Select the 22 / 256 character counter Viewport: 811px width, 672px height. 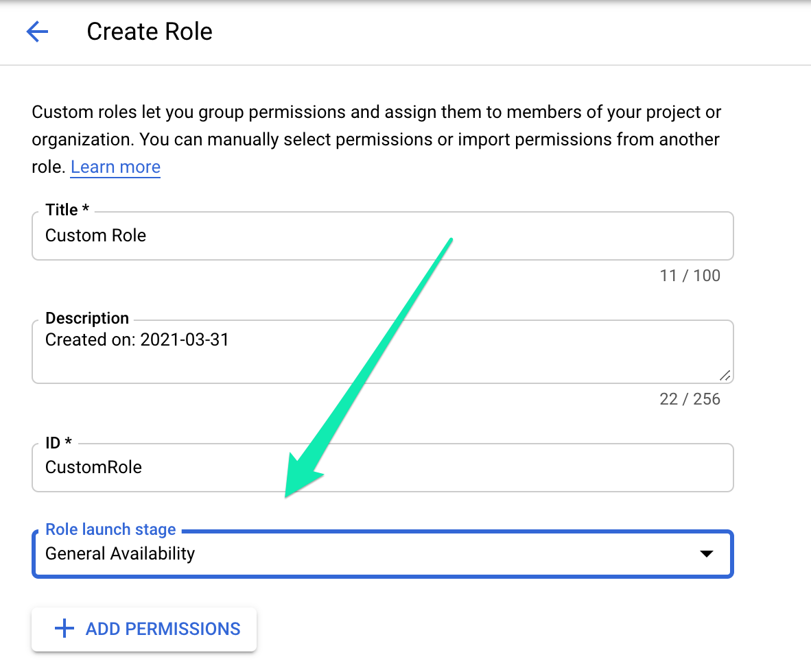pos(690,399)
